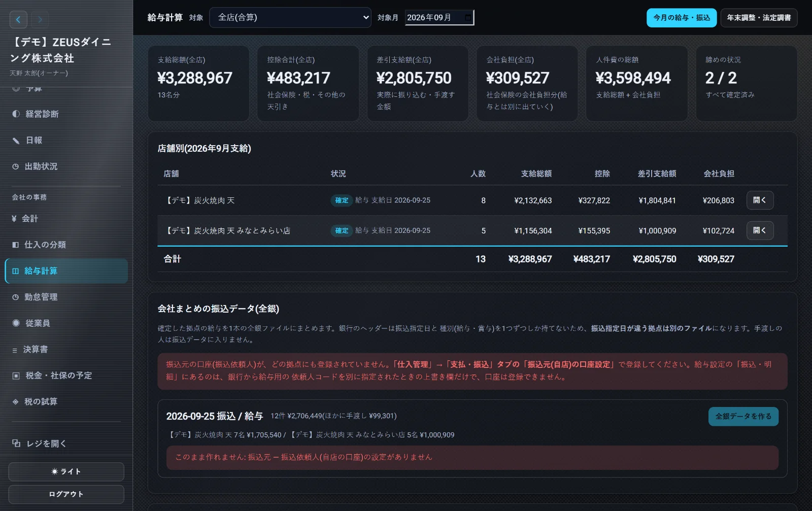812x511 pixels.
Task: Click the 合計 row total ¥483,217
Action: click(x=592, y=259)
